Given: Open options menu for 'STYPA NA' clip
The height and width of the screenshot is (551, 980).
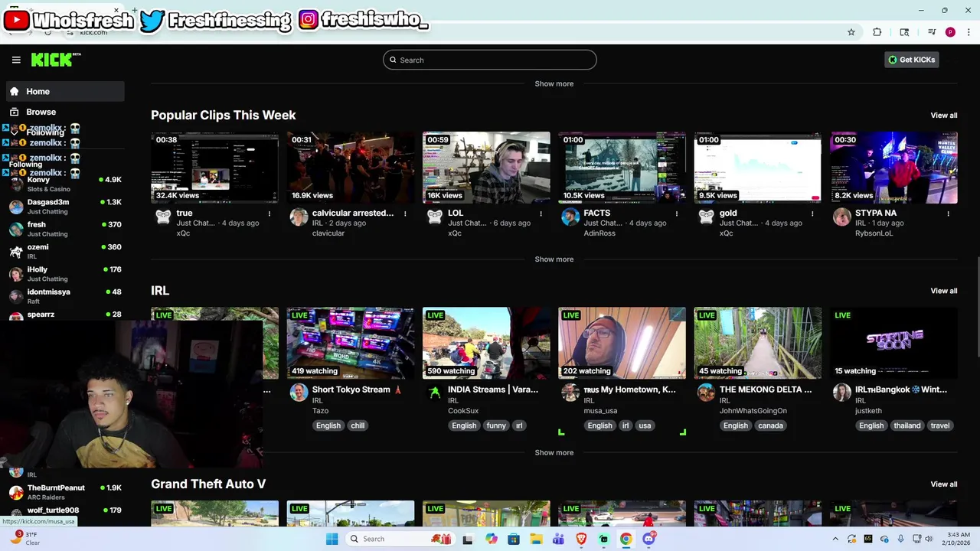Looking at the screenshot, I should click(949, 214).
